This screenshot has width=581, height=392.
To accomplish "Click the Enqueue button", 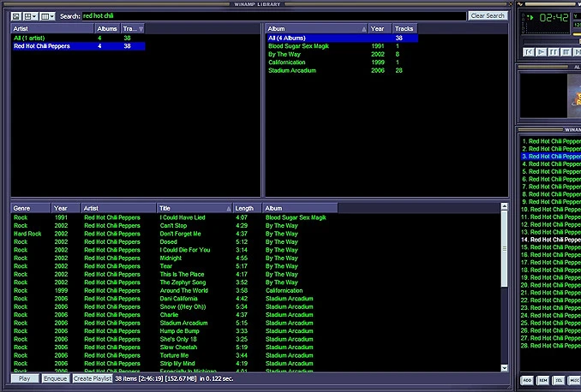I will pos(55,378).
